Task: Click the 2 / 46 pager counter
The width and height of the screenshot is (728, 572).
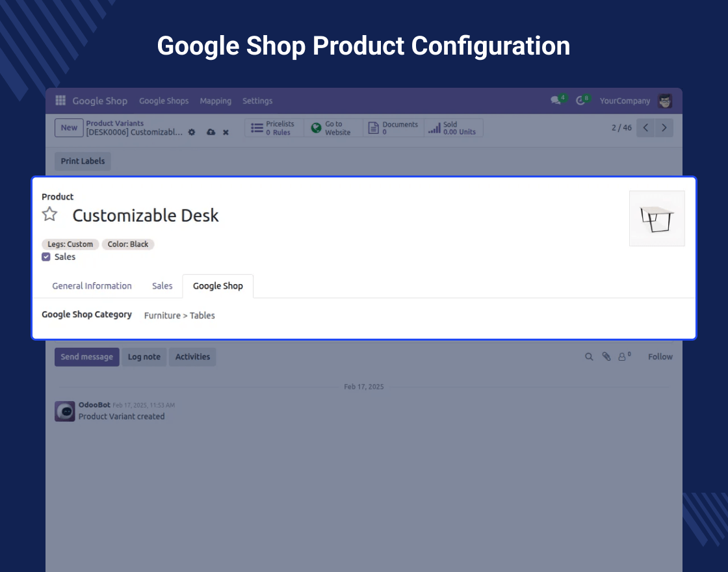Action: coord(621,127)
